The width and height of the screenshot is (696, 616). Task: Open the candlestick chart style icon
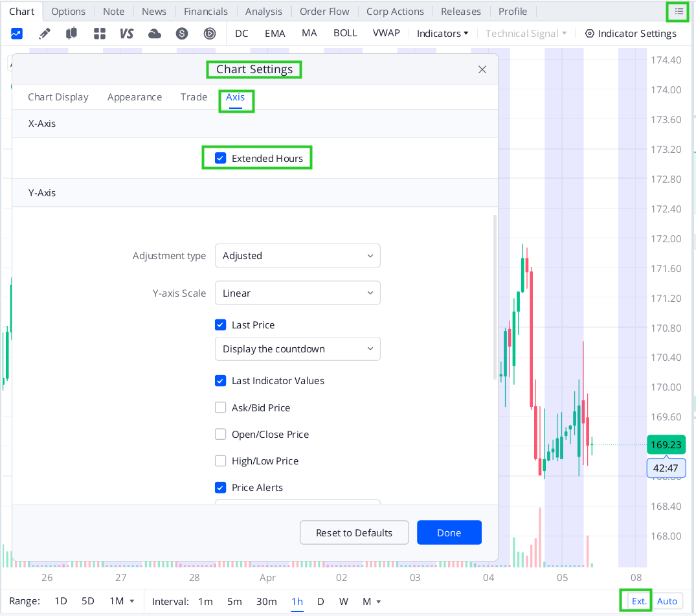pos(72,33)
